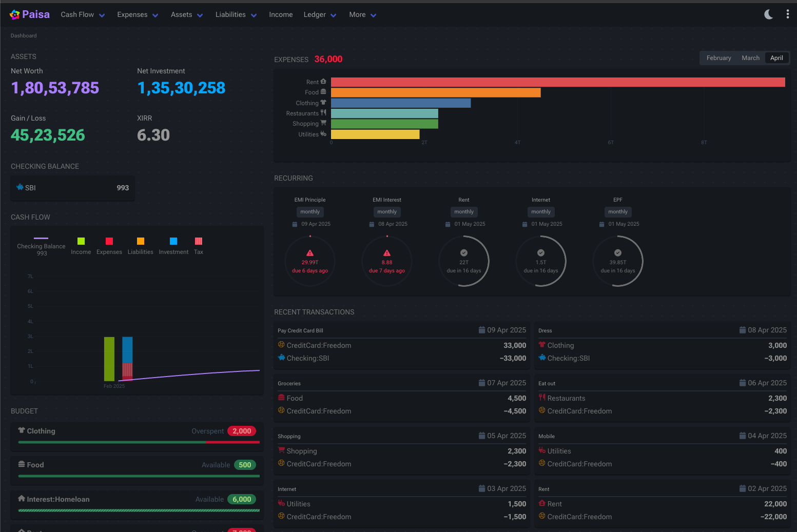Click the EMI Principle warning triangle icon
This screenshot has width=797, height=532.
(310, 253)
